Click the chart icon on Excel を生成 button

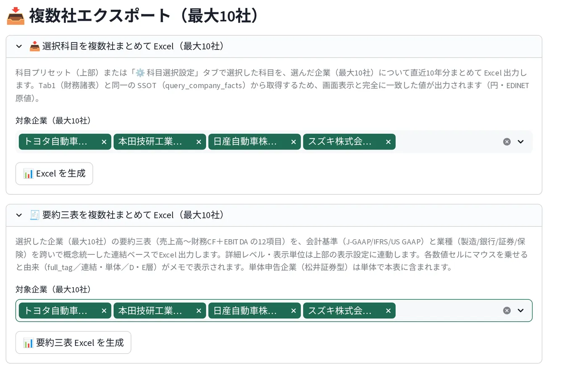point(28,174)
